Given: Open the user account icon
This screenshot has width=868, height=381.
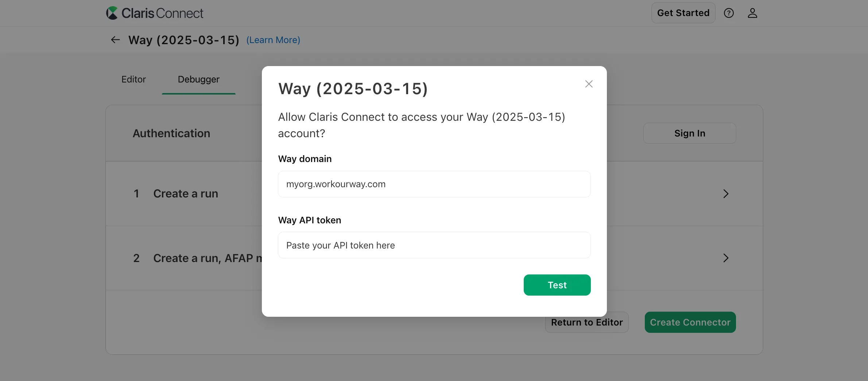Looking at the screenshot, I should pos(752,13).
